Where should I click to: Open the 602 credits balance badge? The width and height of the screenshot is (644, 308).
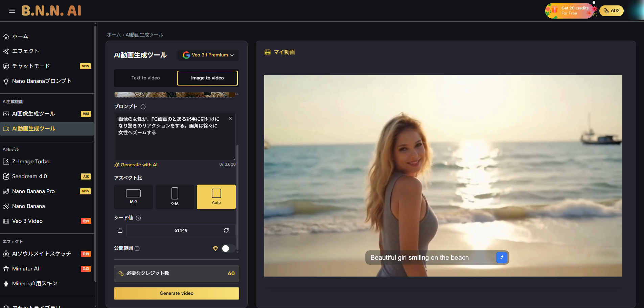(611, 11)
